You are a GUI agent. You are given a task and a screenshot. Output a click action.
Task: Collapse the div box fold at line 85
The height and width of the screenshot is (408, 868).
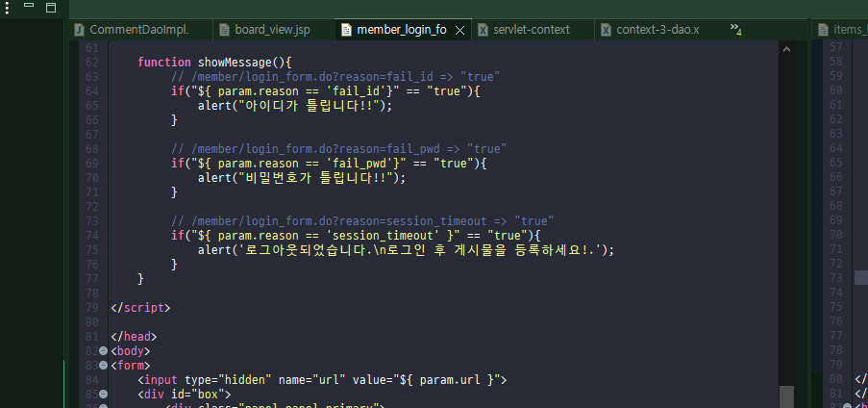tap(103, 395)
